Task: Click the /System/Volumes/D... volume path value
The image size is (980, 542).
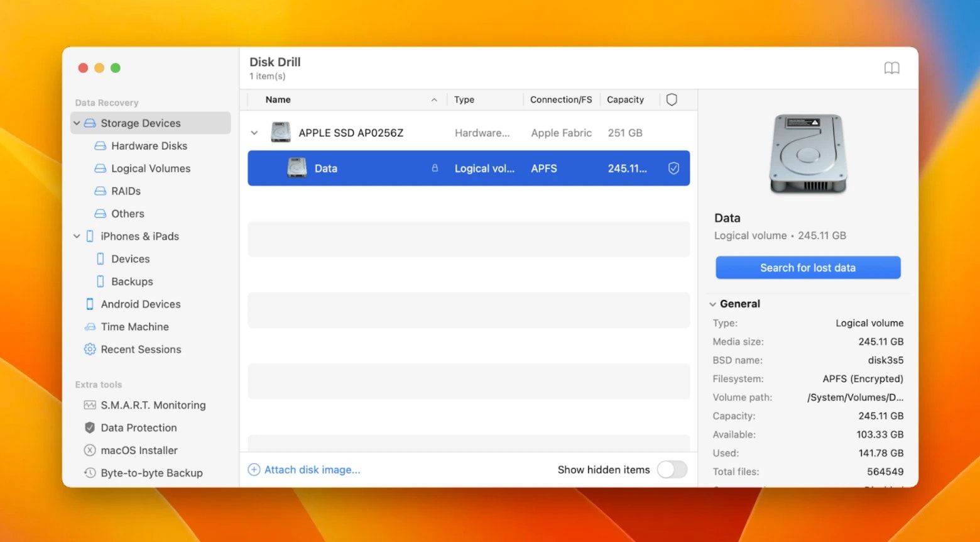Action: 856,397
